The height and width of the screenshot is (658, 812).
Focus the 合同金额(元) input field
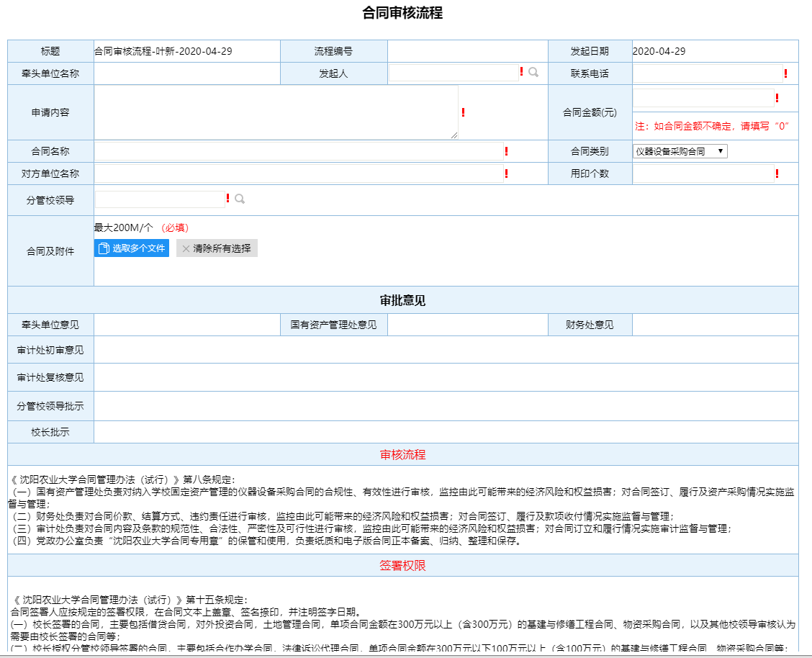(x=703, y=98)
